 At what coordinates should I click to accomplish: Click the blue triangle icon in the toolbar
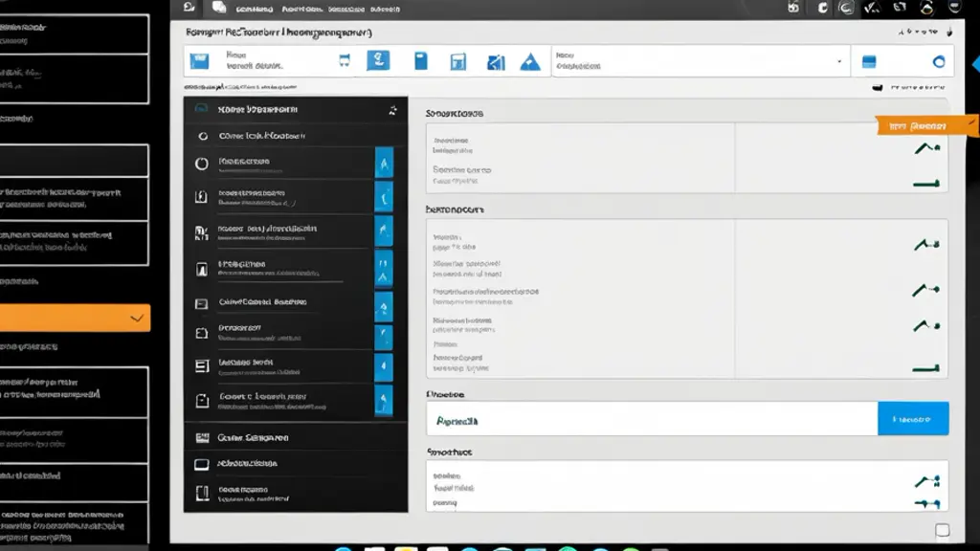530,62
